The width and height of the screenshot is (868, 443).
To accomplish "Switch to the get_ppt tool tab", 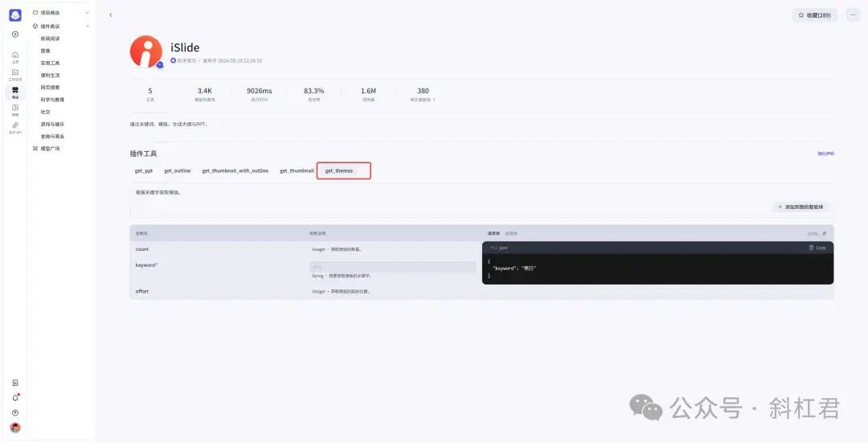I will pyautogui.click(x=144, y=170).
